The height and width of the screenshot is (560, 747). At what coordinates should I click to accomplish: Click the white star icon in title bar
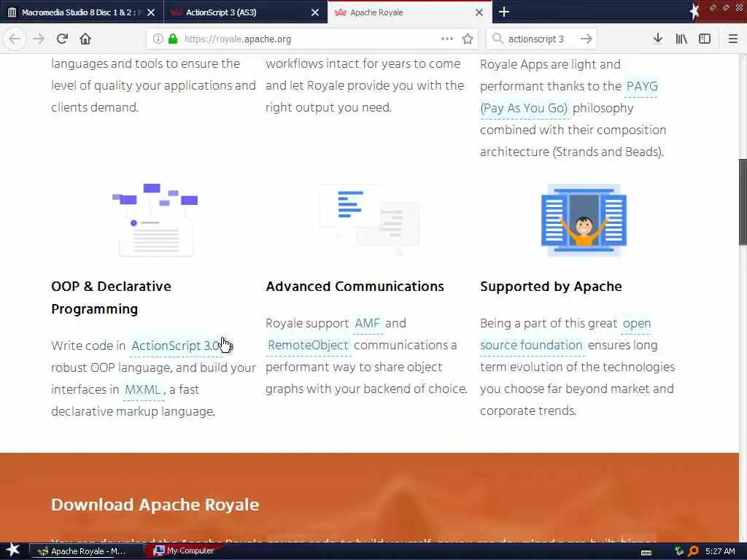click(694, 12)
